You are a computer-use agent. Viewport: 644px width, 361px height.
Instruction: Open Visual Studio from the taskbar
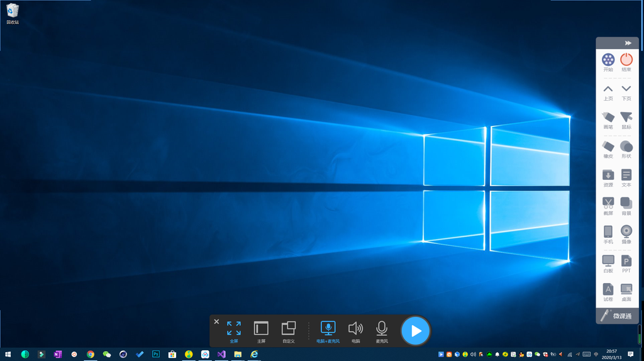[221, 354]
